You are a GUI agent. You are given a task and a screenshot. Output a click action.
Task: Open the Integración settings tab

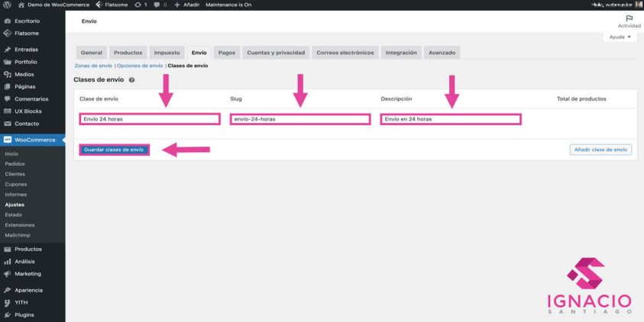pyautogui.click(x=401, y=53)
